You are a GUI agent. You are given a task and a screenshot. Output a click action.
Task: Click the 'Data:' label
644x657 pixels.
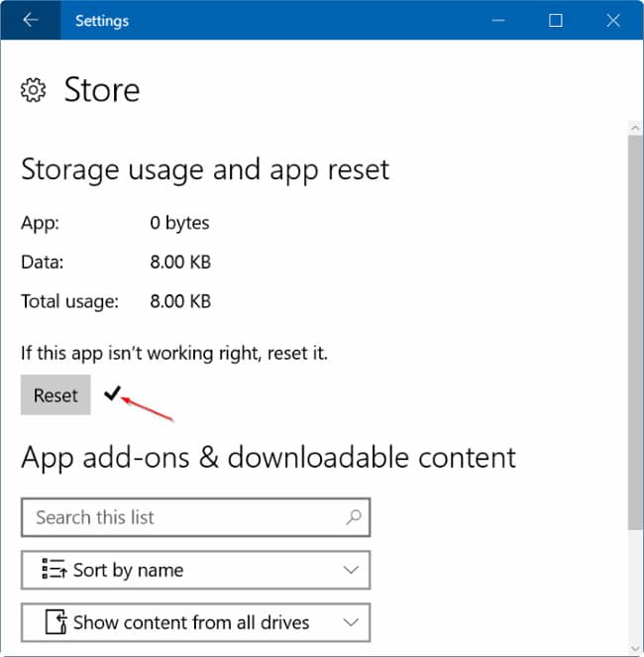[x=43, y=263]
